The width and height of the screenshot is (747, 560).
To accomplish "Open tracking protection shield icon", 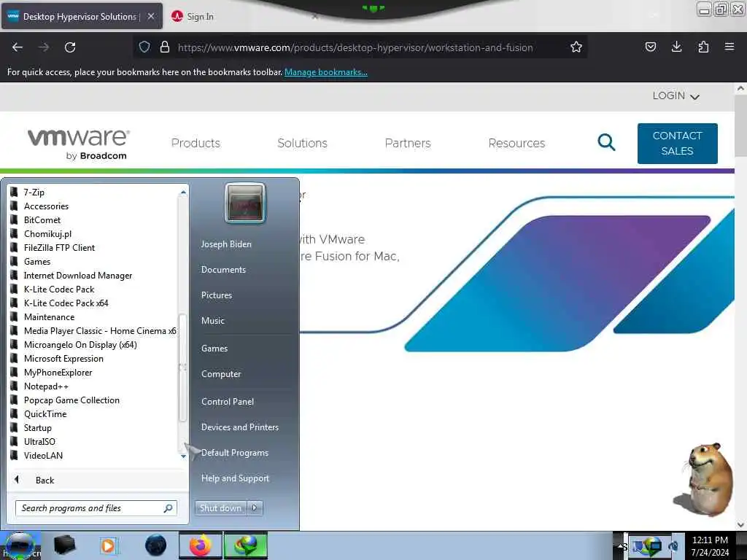I will coord(144,47).
